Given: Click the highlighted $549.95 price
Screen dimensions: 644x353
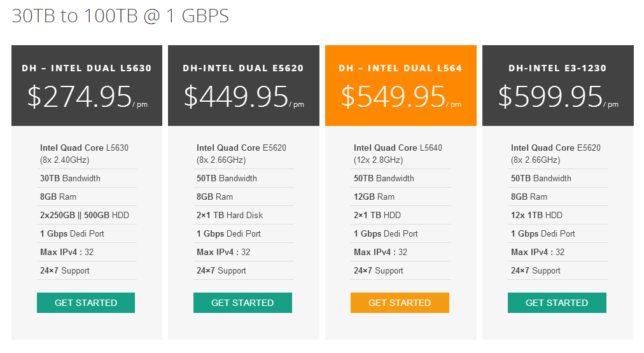Looking at the screenshot, I should [393, 96].
